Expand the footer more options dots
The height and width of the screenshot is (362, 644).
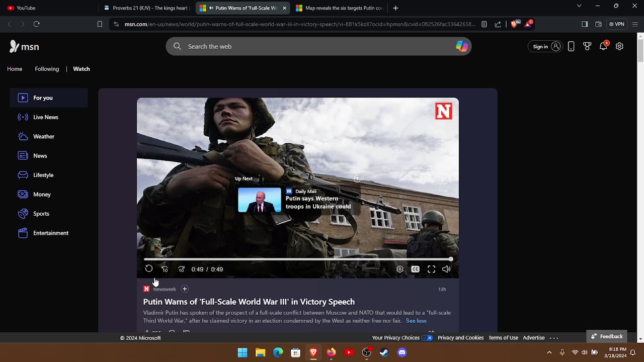[x=554, y=338]
